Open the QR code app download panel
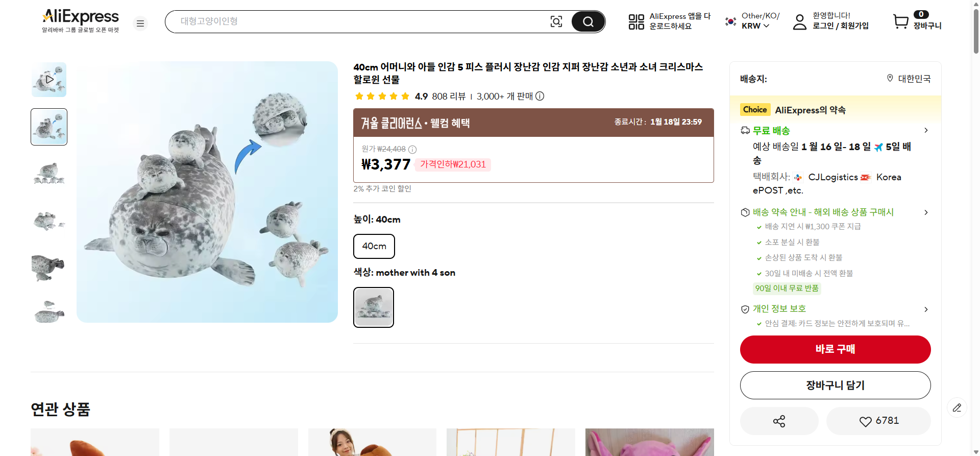 [636, 21]
